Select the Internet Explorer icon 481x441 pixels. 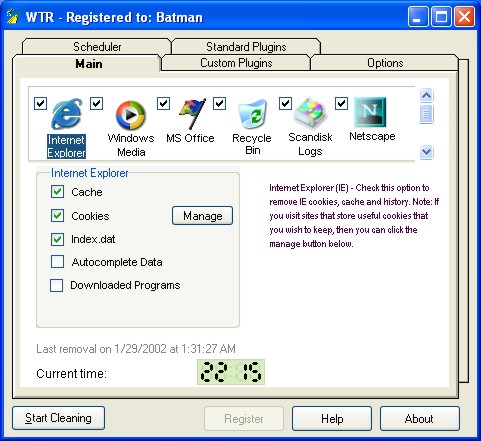(67, 114)
